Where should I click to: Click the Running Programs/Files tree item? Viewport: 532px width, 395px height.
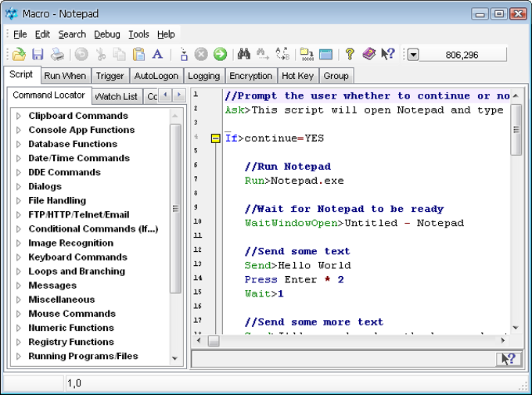pos(83,357)
